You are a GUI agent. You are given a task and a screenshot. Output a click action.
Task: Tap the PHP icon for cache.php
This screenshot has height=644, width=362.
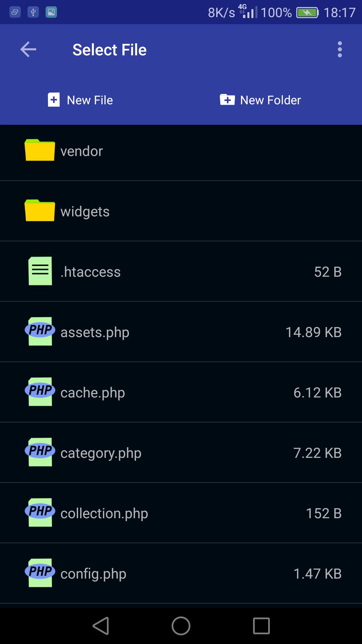[x=40, y=391]
